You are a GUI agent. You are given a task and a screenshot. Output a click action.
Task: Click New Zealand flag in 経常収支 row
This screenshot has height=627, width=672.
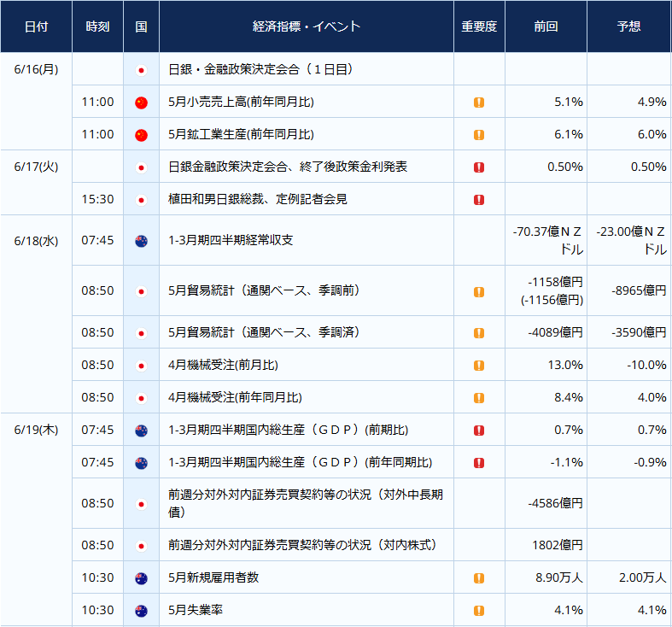141,241
